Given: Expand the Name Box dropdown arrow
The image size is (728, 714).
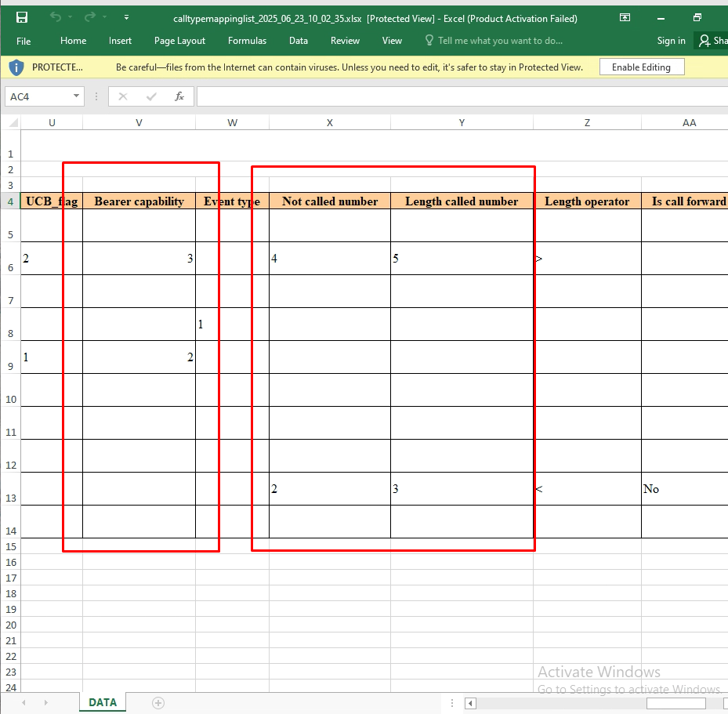Looking at the screenshot, I should pos(76,96).
